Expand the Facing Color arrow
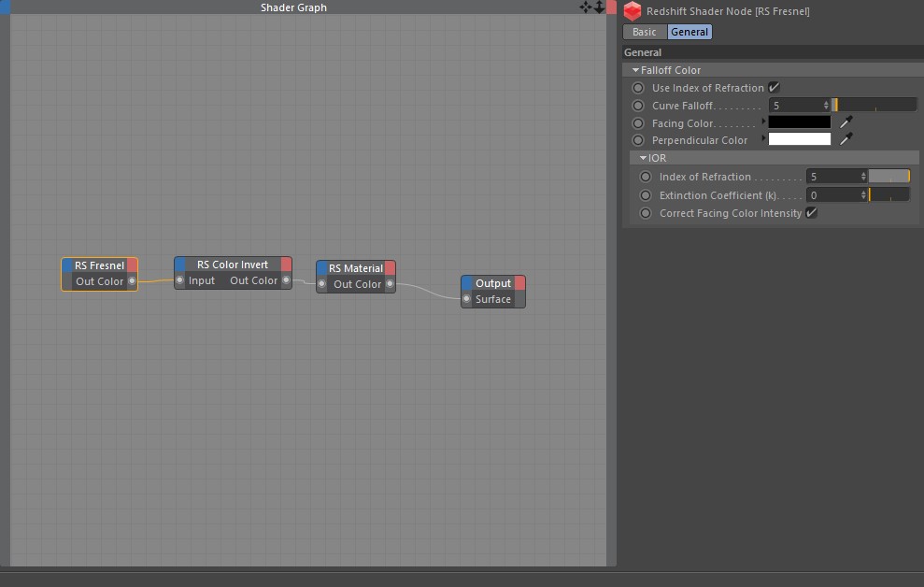This screenshot has height=587, width=924. tap(763, 122)
